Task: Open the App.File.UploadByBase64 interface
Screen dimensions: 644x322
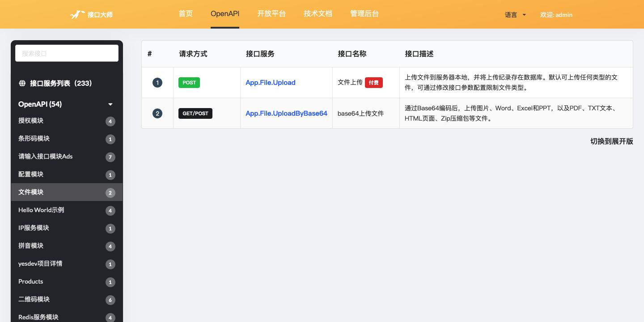Action: [x=286, y=113]
